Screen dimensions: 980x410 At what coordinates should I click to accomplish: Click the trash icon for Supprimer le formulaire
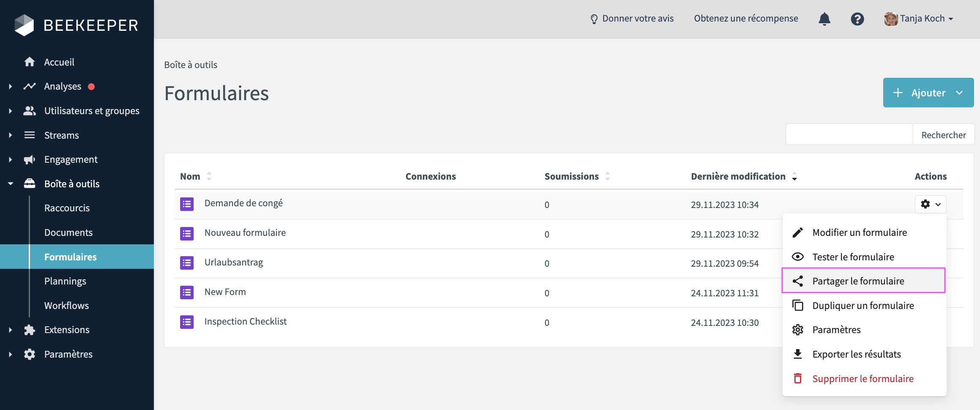tap(797, 379)
